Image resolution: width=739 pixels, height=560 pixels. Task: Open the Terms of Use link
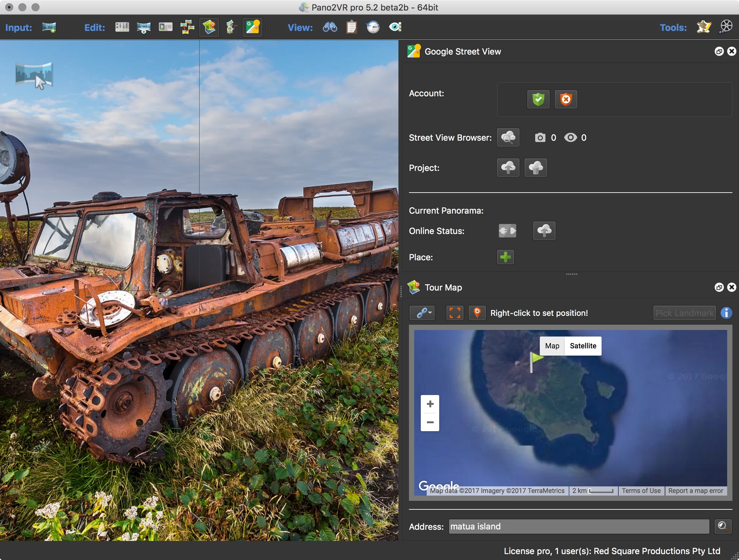click(x=641, y=491)
